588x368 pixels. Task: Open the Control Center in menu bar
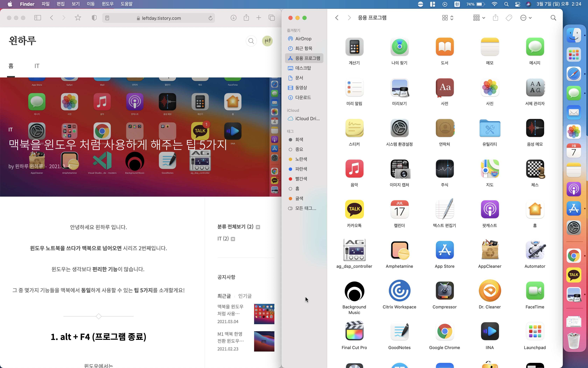517,4
